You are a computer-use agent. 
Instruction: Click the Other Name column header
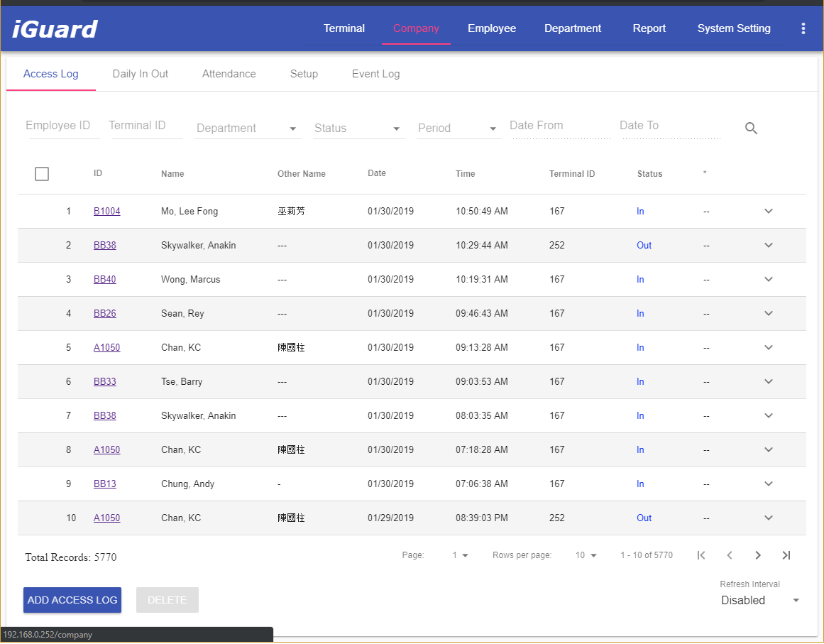click(x=301, y=174)
